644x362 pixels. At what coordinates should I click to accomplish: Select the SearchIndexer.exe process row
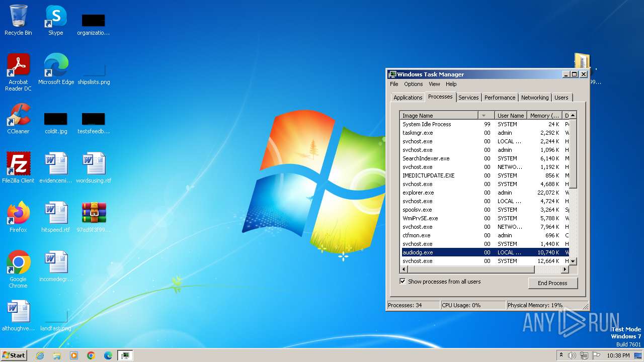click(x=485, y=158)
